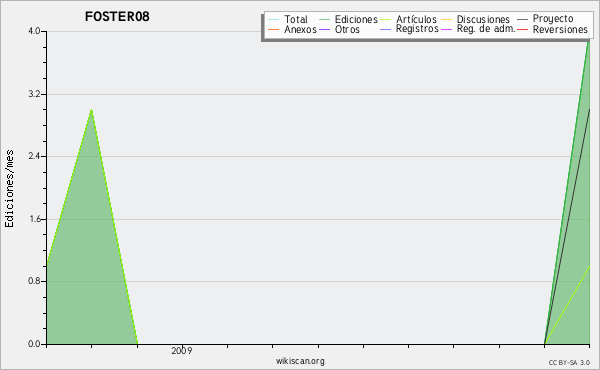This screenshot has height=370, width=600.
Task: Click the 0.0 y-axis tick label
Action: pyautogui.click(x=34, y=344)
